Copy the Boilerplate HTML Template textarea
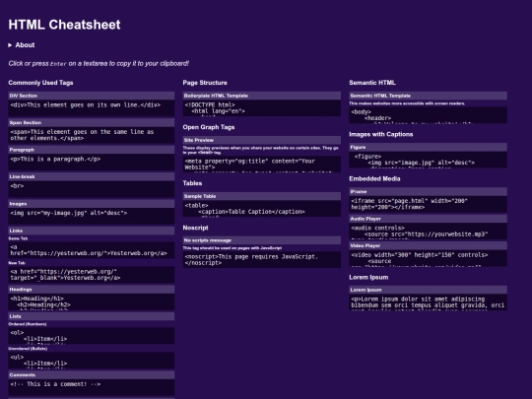The height and width of the screenshot is (399, 532). coord(262,108)
